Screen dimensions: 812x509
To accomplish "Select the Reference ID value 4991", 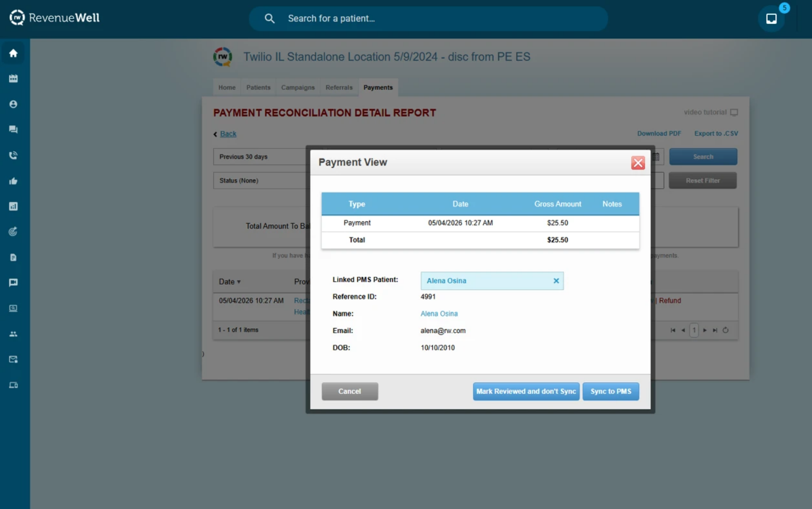I will click(x=428, y=297).
